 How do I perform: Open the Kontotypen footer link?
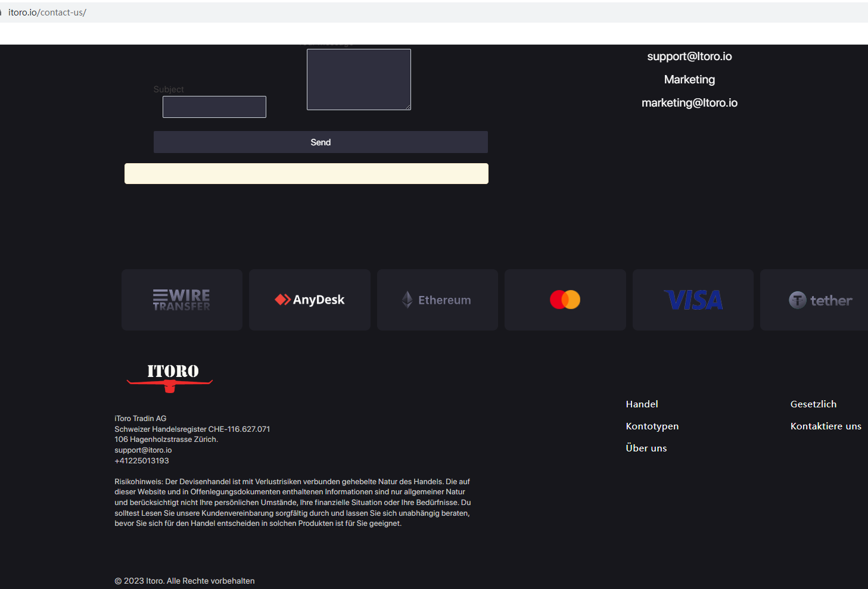tap(652, 426)
